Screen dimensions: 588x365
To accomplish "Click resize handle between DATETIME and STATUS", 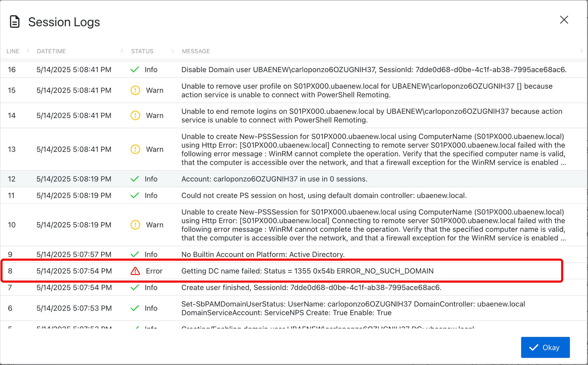I will pos(122,51).
